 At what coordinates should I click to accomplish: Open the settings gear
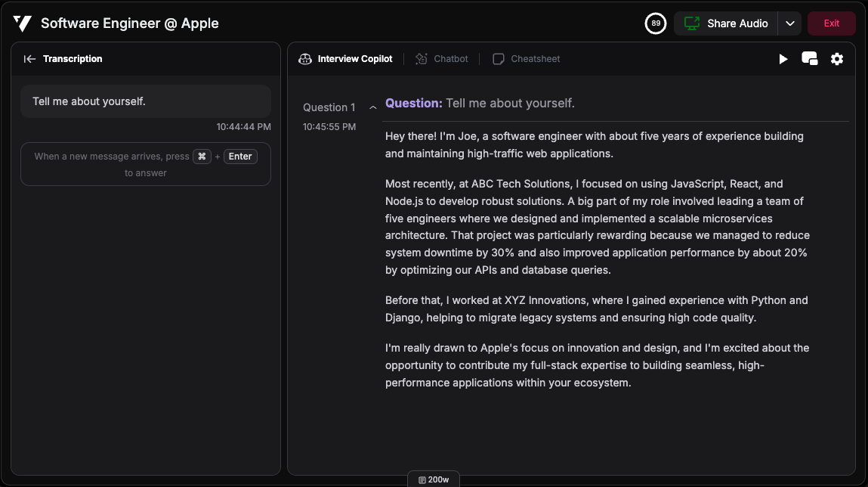point(837,59)
